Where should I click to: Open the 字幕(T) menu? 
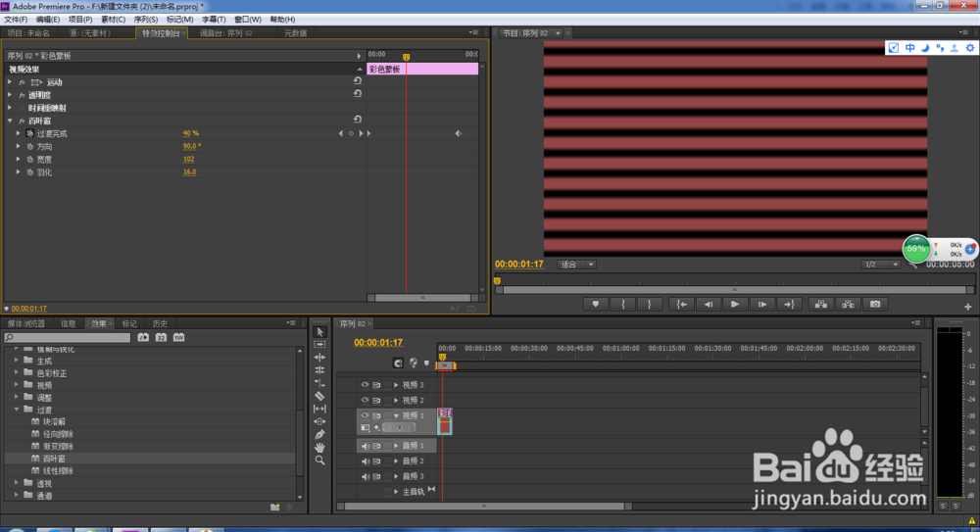(213, 20)
